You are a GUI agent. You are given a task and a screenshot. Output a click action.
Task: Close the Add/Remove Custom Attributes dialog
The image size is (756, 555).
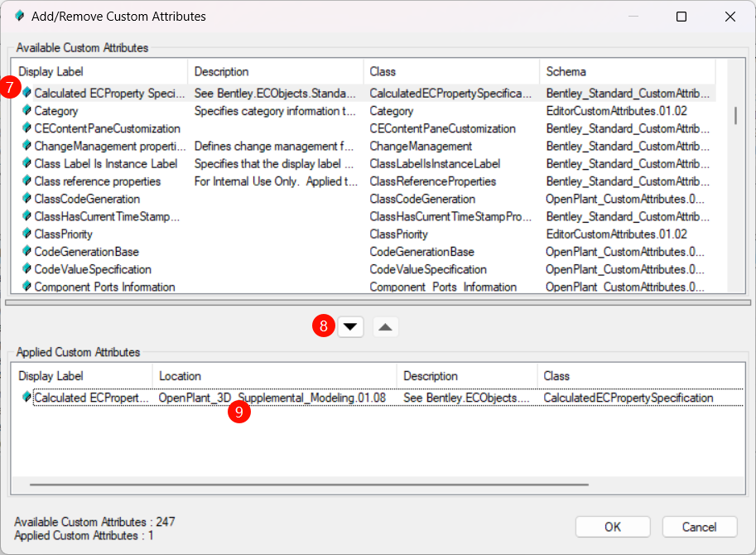coord(730,17)
